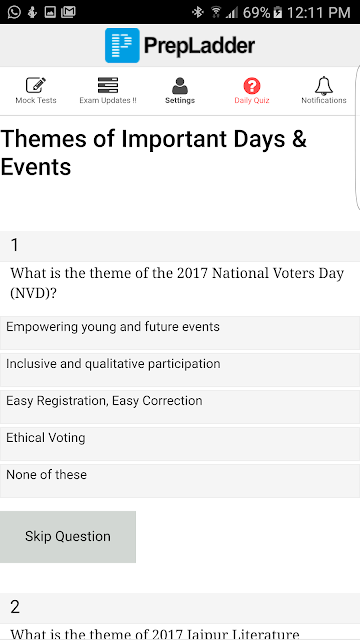The image size is (360, 640).
Task: Click the Skip Question button
Action: (68, 537)
